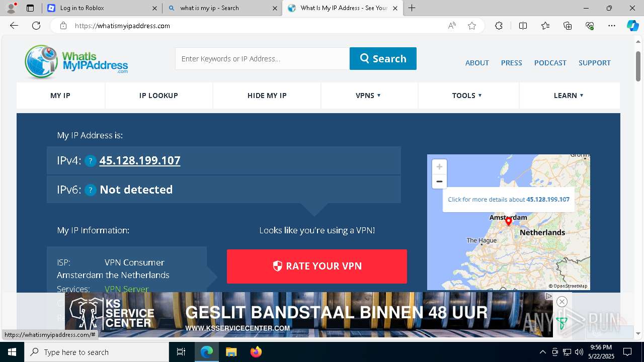
Task: Open Edge Settings and more menu
Action: tap(612, 26)
